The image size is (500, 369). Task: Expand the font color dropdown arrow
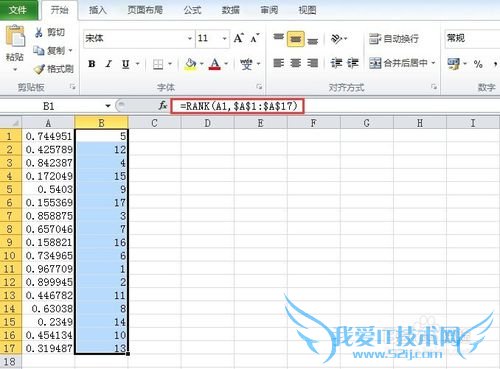point(226,64)
